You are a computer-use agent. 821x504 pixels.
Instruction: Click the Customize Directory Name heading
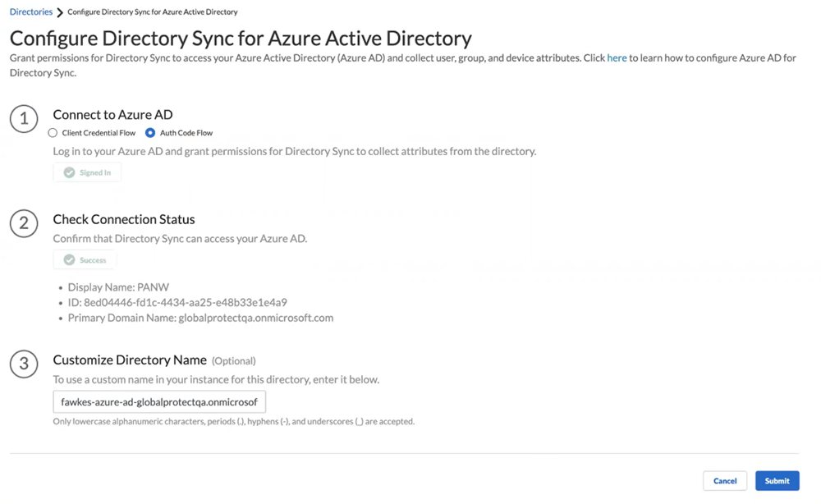[130, 360]
